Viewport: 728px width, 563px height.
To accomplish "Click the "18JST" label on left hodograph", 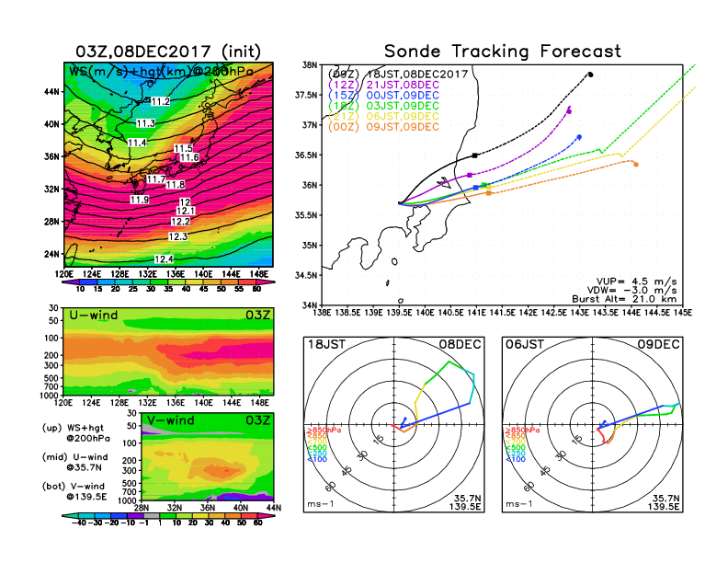I will point(327,344).
